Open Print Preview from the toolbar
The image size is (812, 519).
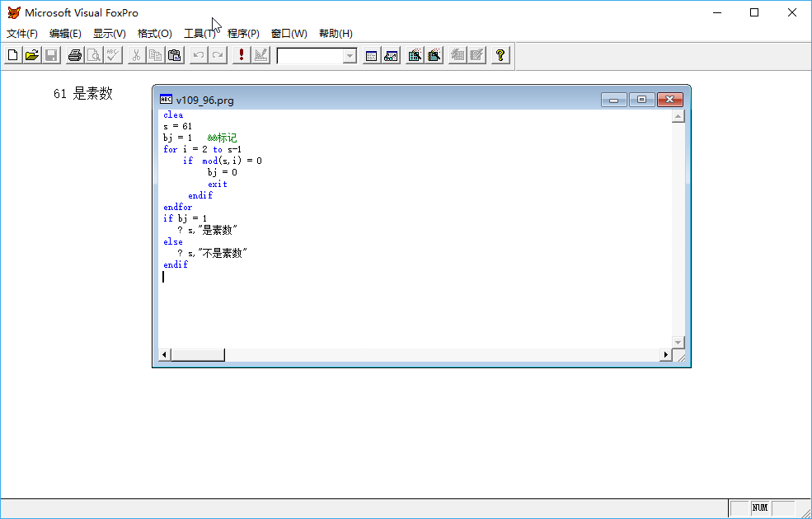tap(94, 55)
